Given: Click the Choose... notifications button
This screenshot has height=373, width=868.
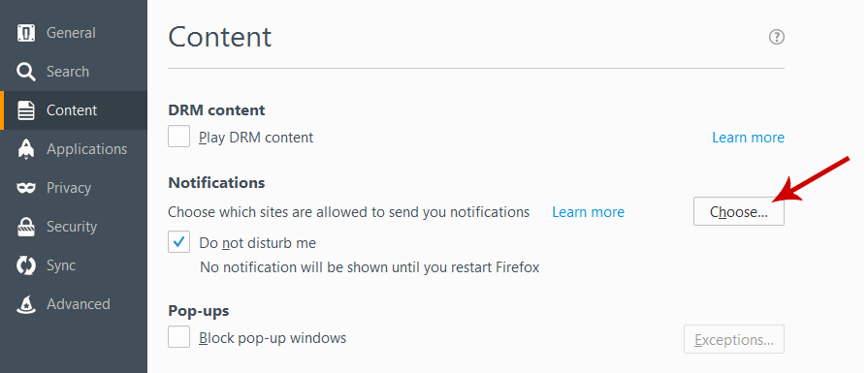Looking at the screenshot, I should pos(738,211).
